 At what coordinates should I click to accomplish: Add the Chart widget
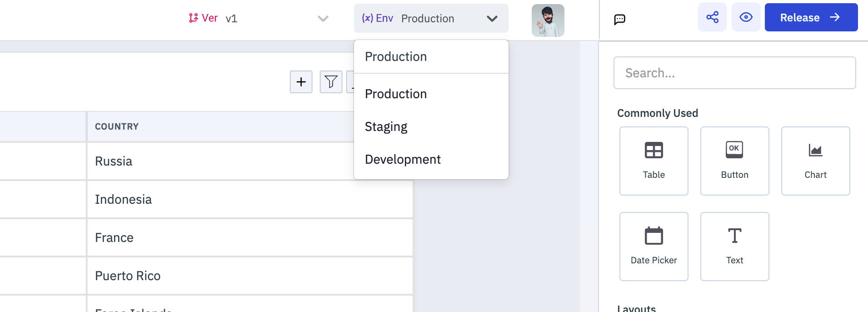click(815, 161)
